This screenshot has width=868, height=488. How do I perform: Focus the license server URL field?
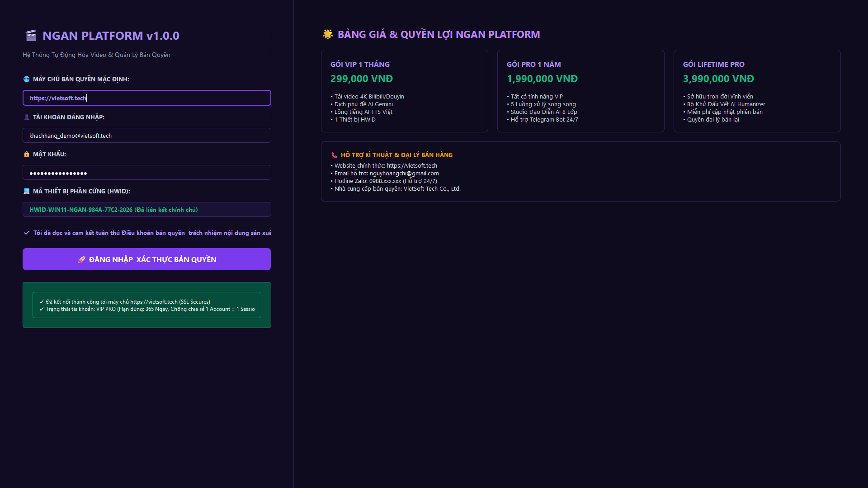(147, 98)
